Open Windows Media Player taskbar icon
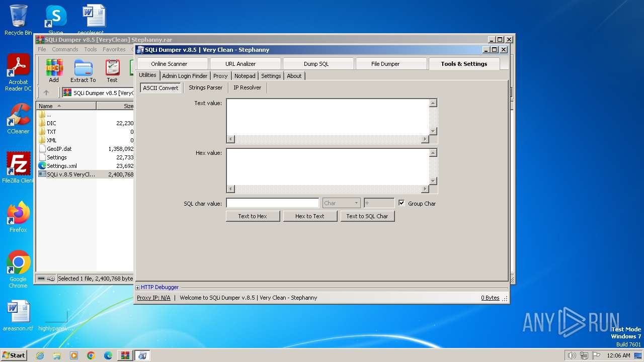The height and width of the screenshot is (362, 644). point(74,355)
